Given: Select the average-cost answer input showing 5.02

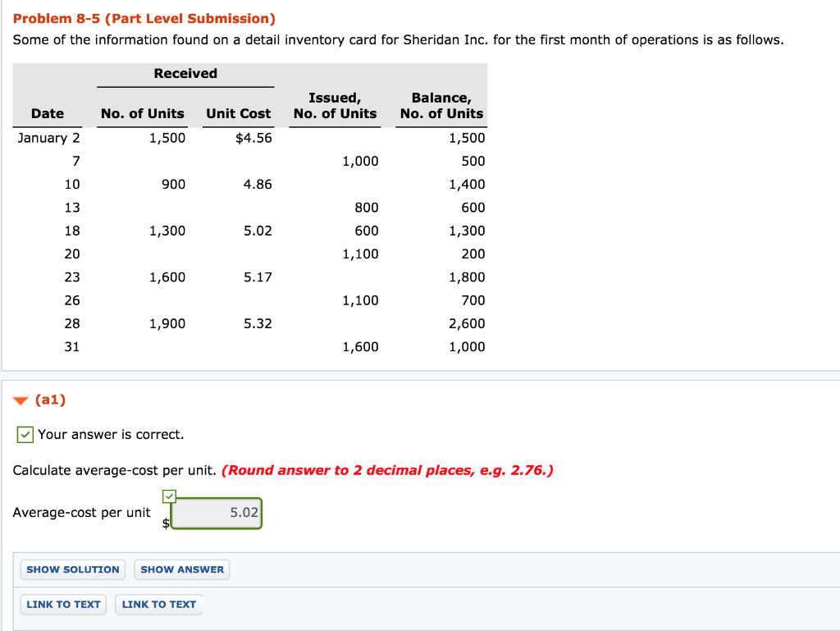Looking at the screenshot, I should click(217, 513).
